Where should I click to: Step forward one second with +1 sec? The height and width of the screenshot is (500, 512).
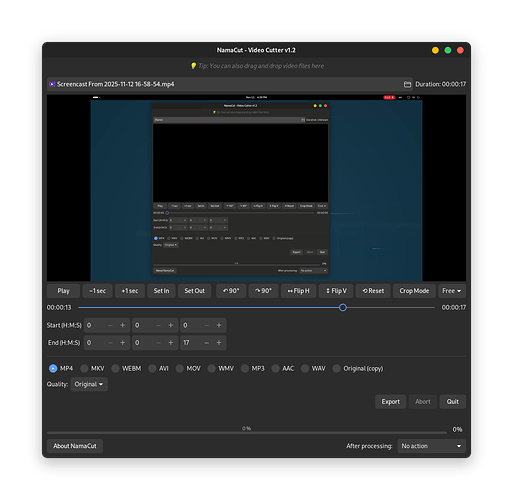(x=130, y=291)
